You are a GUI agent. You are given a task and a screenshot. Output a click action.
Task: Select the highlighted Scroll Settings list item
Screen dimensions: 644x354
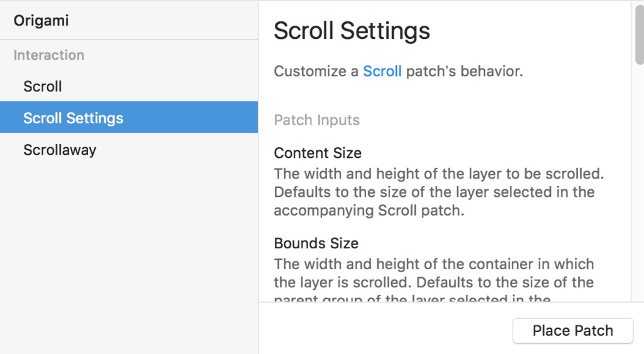click(x=73, y=118)
